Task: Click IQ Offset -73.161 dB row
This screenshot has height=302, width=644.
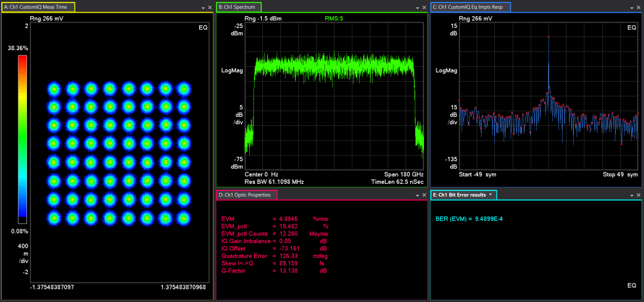Action: (x=275, y=249)
